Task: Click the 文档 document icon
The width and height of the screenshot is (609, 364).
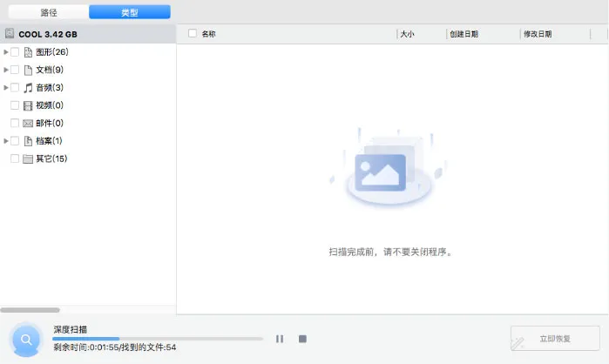Action: point(28,70)
